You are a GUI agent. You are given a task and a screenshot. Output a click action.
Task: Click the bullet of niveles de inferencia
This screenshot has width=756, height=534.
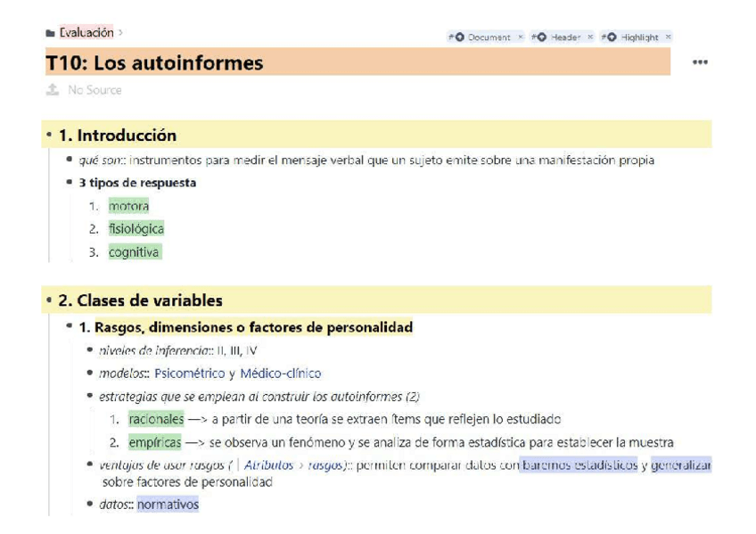pyautogui.click(x=90, y=349)
